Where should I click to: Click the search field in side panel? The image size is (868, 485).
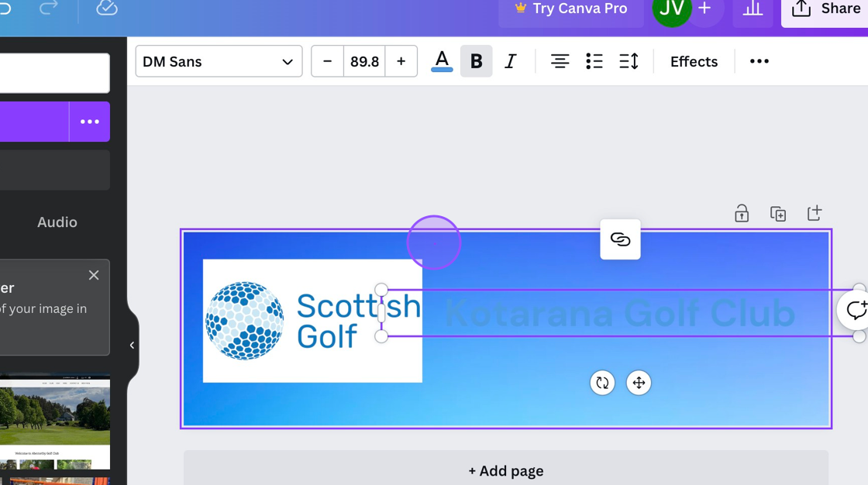54,73
